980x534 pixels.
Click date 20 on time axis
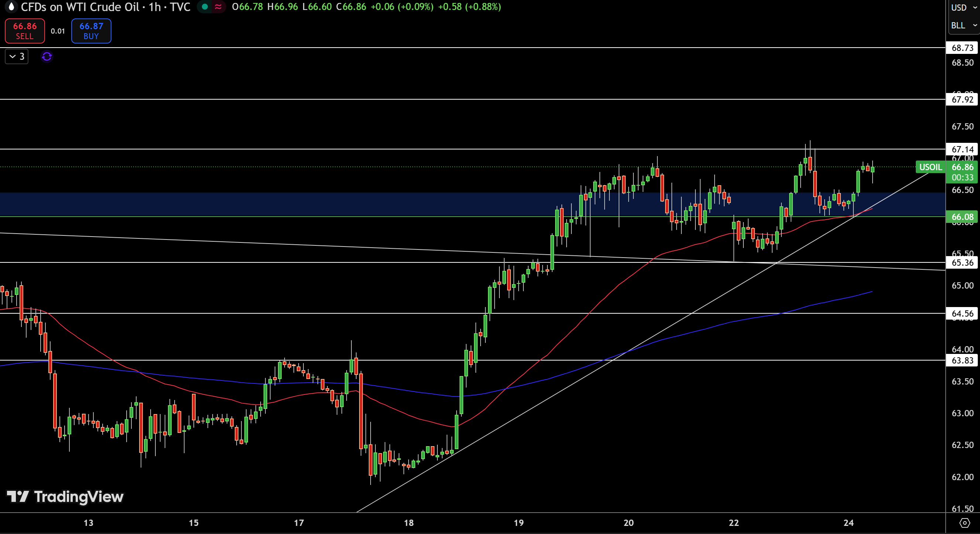(x=629, y=523)
